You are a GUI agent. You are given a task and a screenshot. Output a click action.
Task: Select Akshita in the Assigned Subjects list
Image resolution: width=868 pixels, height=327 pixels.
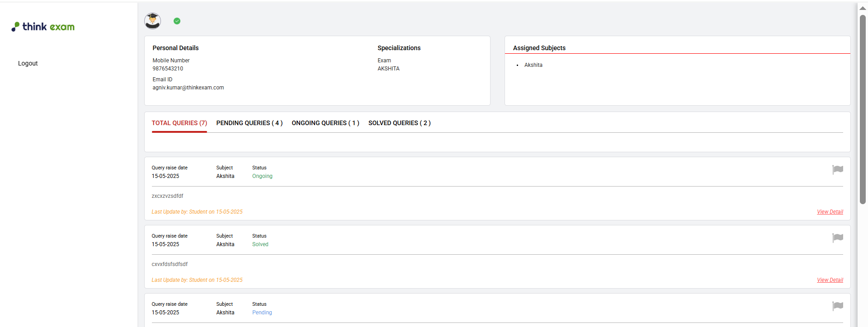click(533, 65)
